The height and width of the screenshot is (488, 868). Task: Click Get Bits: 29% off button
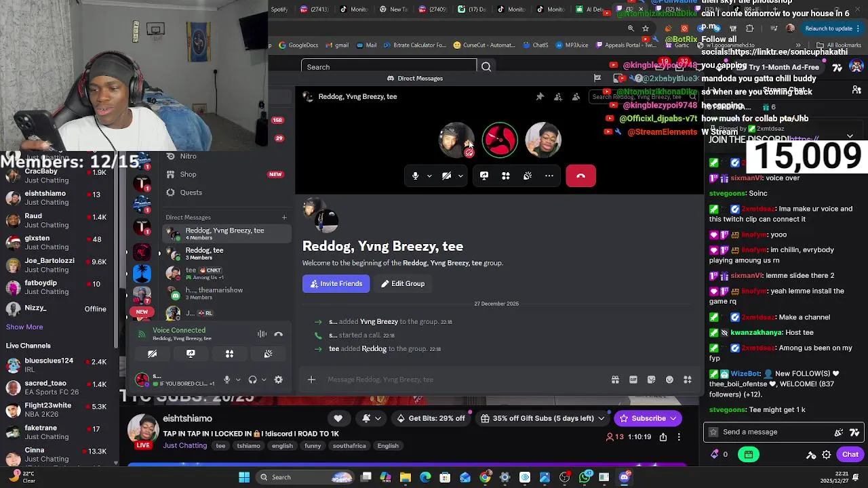430,418
